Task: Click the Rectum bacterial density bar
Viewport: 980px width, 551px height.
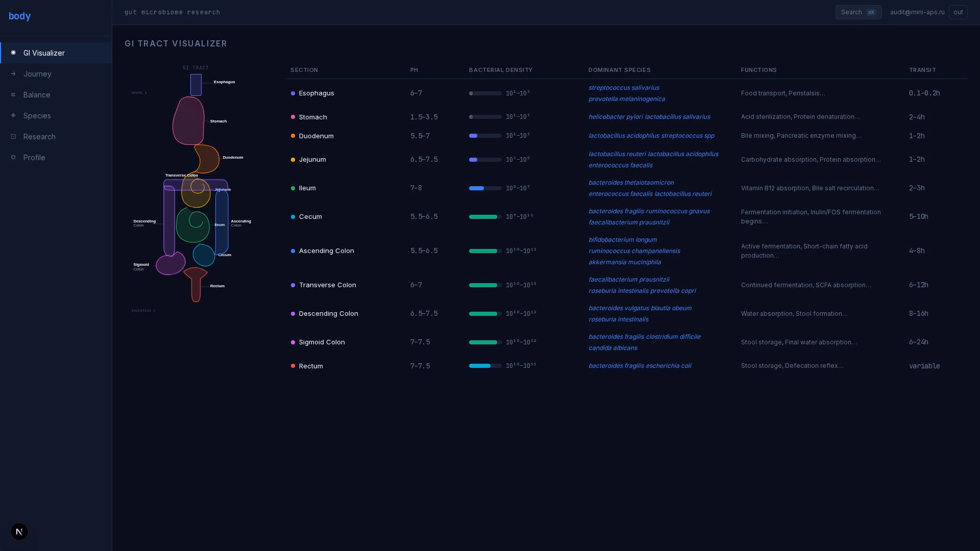Action: (485, 366)
